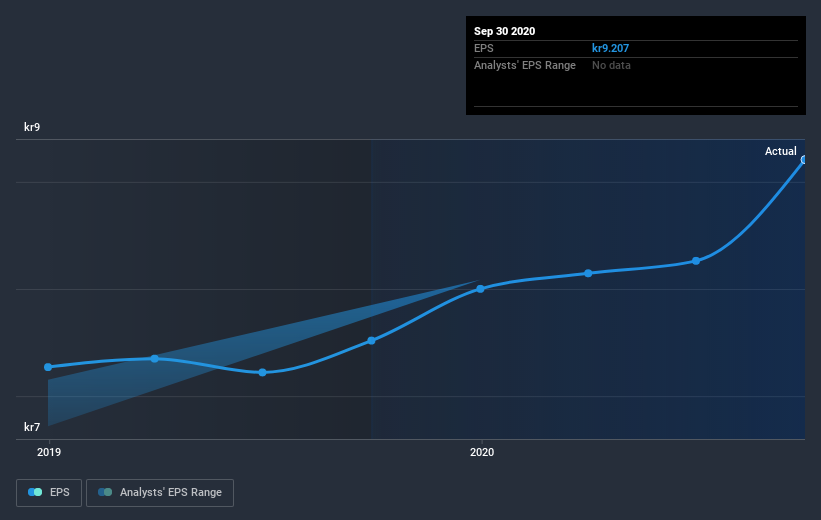Click the kr9.207 EPS value in tooltip
Viewport: 821px width, 520px height.
pos(610,48)
